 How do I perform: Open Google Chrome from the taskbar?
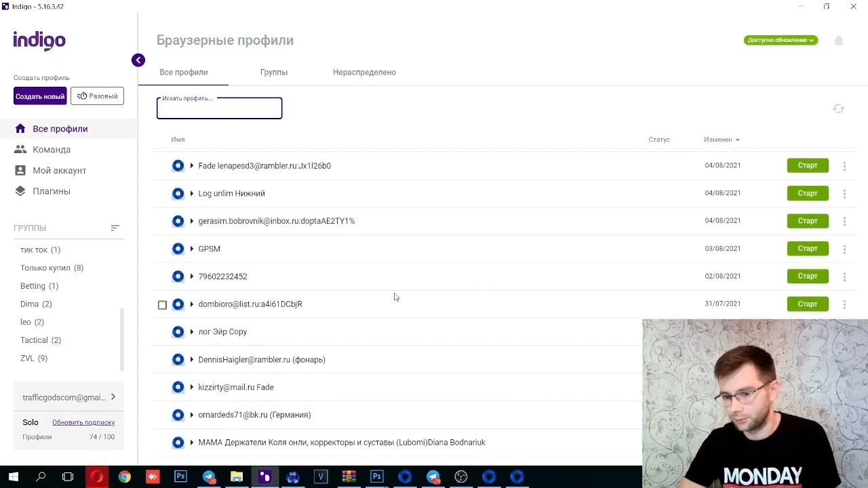(125, 476)
